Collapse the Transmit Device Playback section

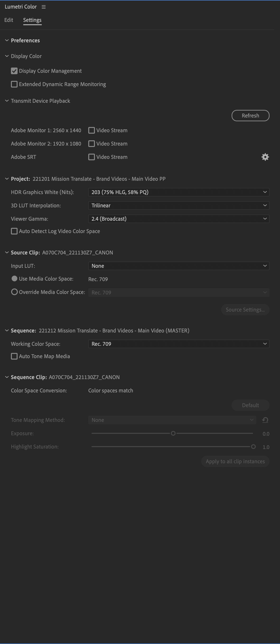[7, 101]
